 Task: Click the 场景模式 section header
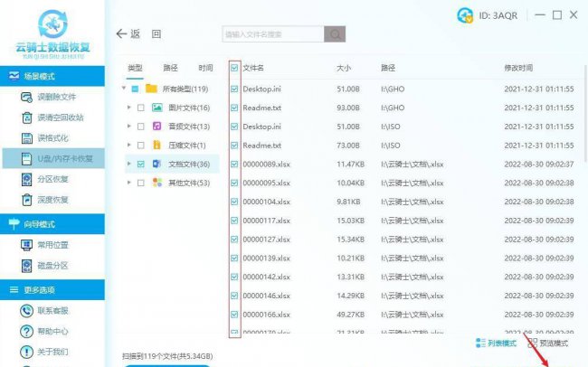point(52,76)
